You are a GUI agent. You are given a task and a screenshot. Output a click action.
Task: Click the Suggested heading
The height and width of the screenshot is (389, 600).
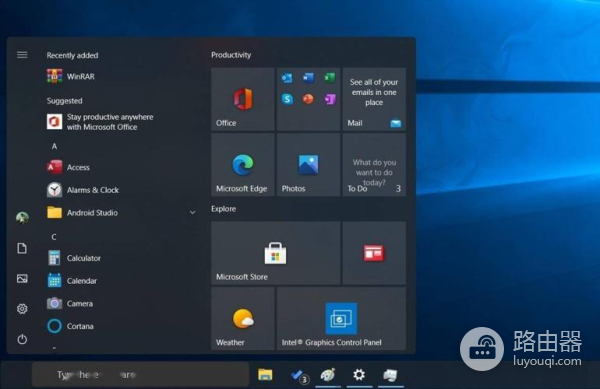64,101
